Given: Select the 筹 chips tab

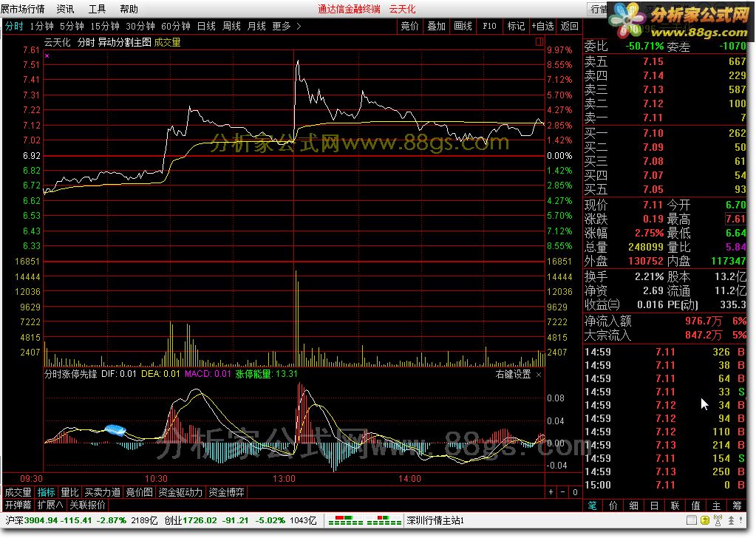Looking at the screenshot, I should coord(738,505).
